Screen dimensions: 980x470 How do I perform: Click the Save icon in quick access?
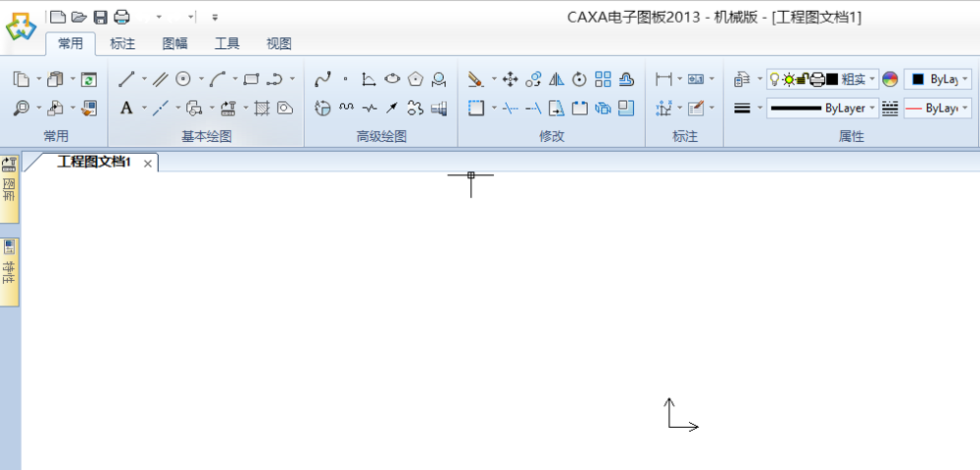pos(101,17)
